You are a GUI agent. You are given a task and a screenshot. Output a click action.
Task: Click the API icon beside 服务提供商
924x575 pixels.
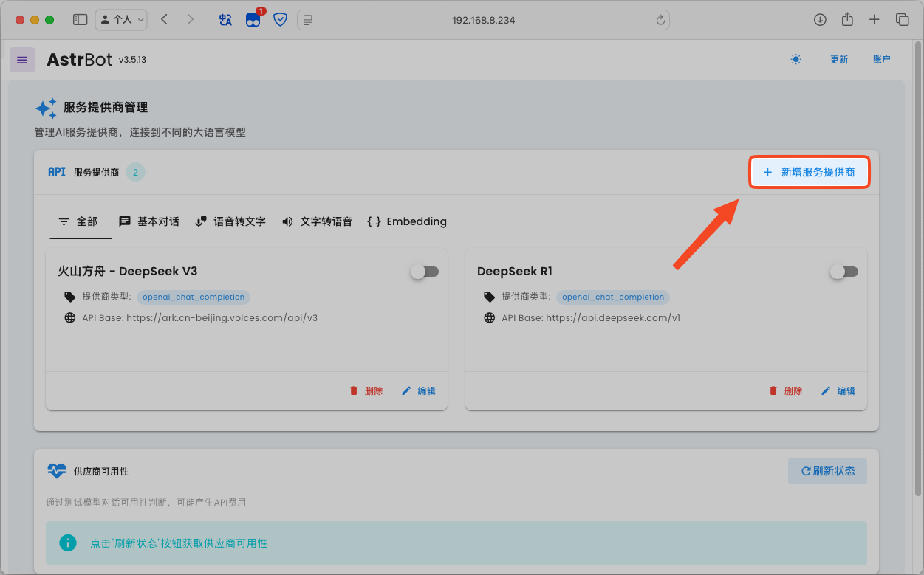(x=57, y=172)
